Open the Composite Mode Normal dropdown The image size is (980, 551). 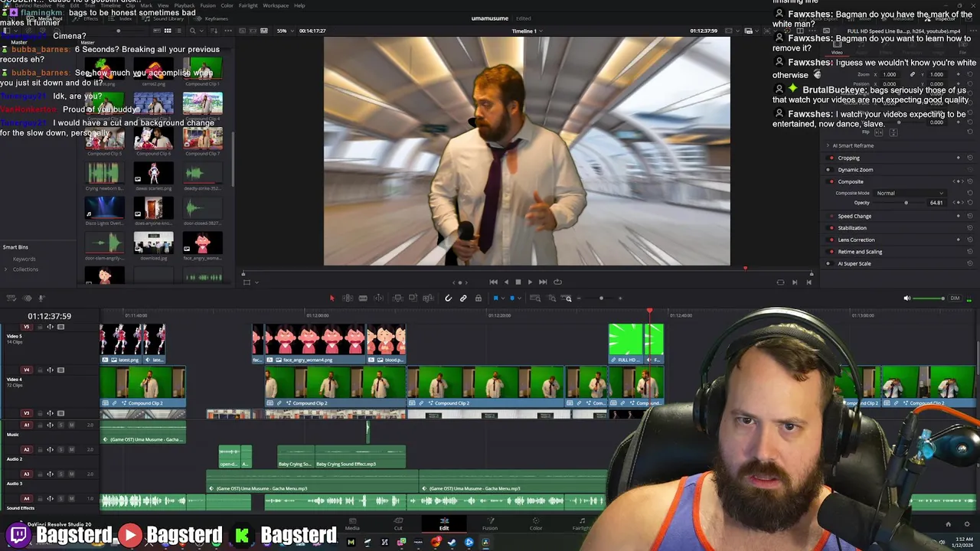pyautogui.click(x=910, y=193)
